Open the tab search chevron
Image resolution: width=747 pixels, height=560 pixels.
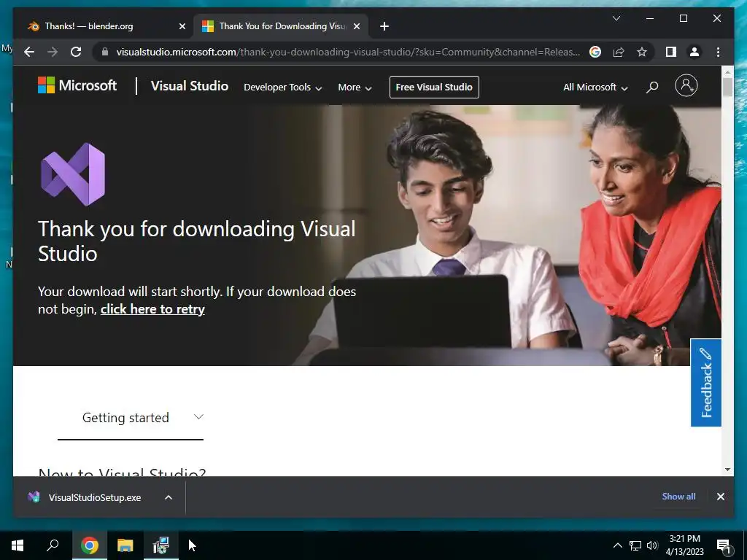[616, 18]
